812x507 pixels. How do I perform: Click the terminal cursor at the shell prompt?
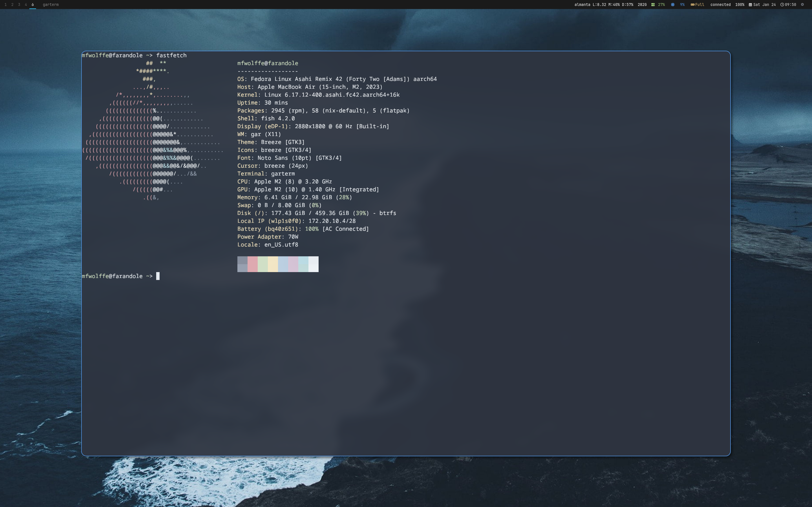click(x=158, y=276)
